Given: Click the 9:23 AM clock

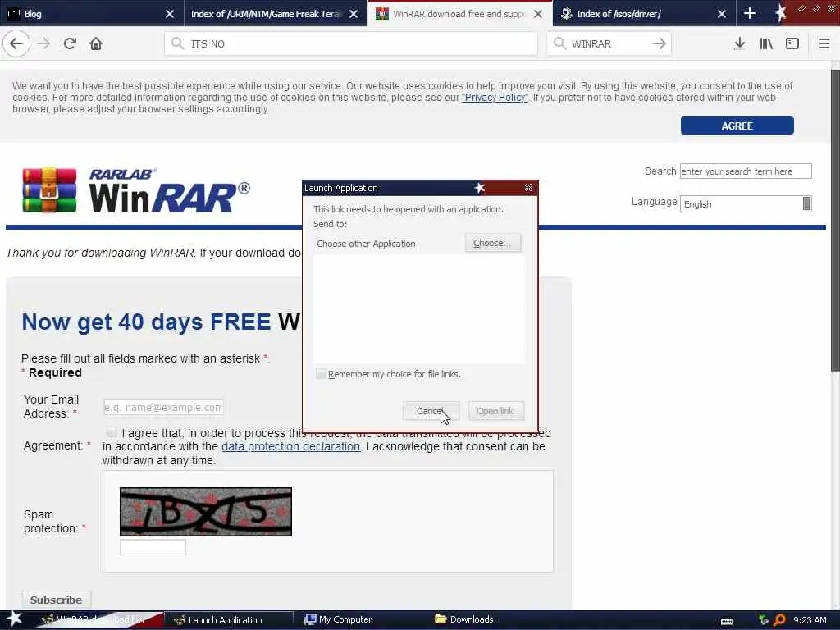Looking at the screenshot, I should point(810,620).
